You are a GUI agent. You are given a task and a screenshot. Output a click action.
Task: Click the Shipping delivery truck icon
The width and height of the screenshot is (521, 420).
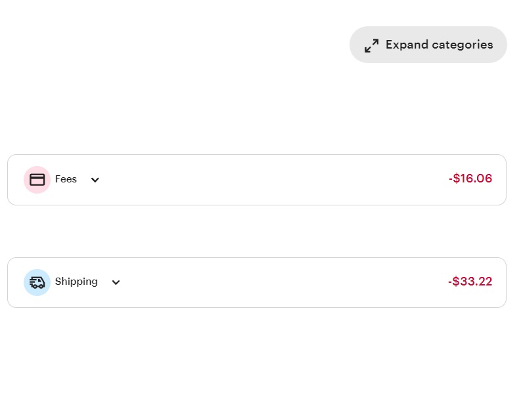(x=37, y=282)
